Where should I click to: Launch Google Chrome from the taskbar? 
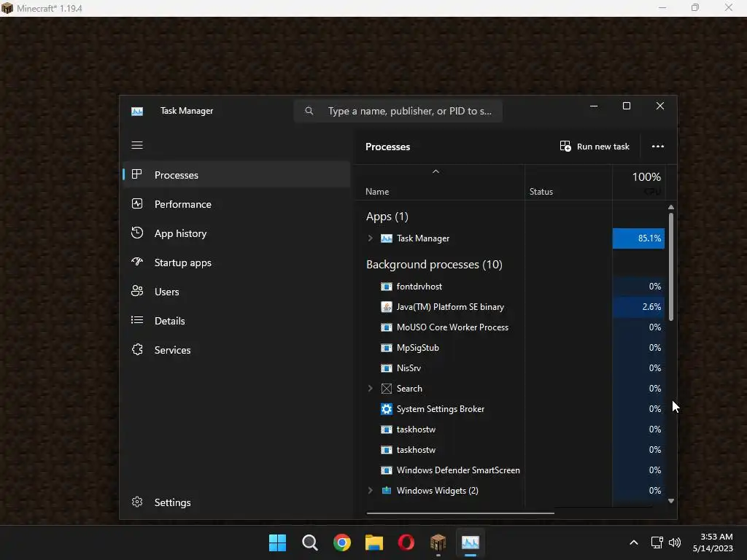[x=341, y=542]
